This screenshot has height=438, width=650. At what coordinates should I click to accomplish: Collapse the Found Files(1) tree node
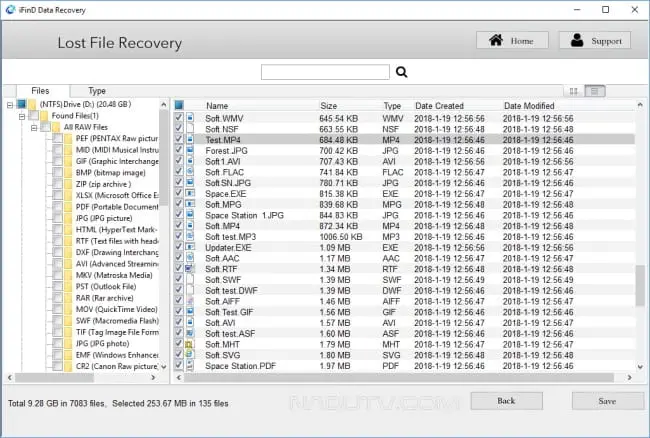pyautogui.click(x=22, y=116)
